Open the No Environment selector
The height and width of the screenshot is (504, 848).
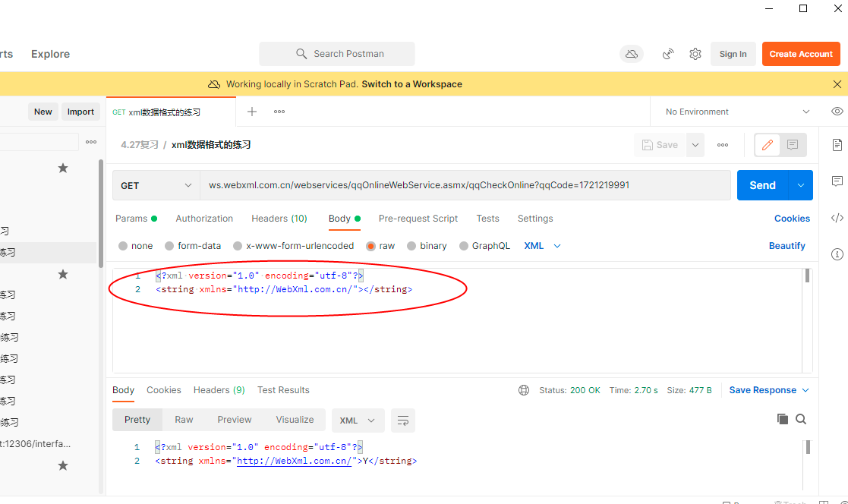pos(737,112)
